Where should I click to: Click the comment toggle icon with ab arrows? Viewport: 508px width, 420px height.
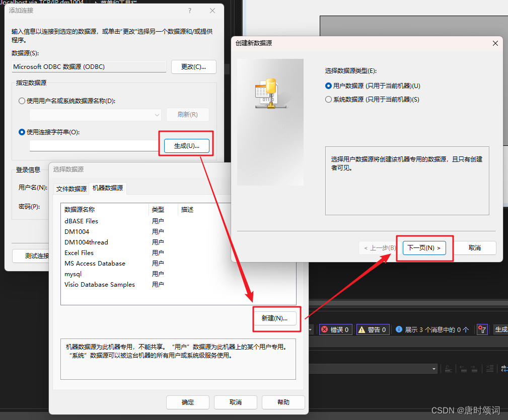click(504, 369)
